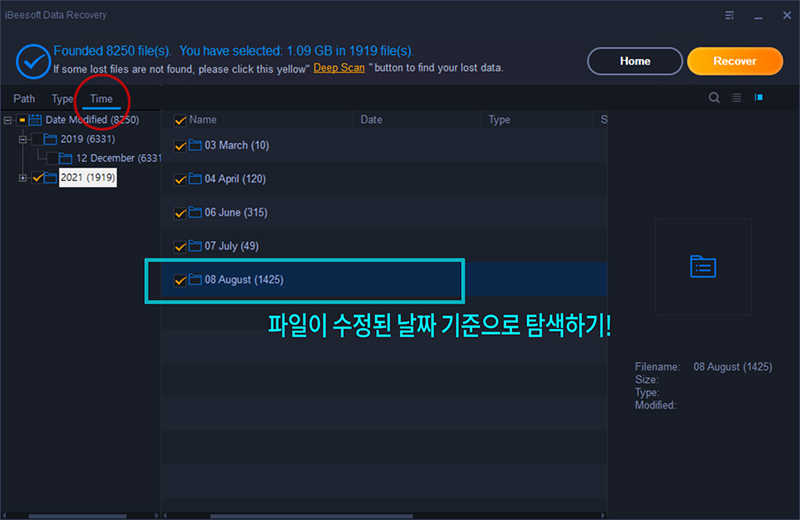
Task: Check the 2019 (6331) checkbox
Action: coord(37,139)
